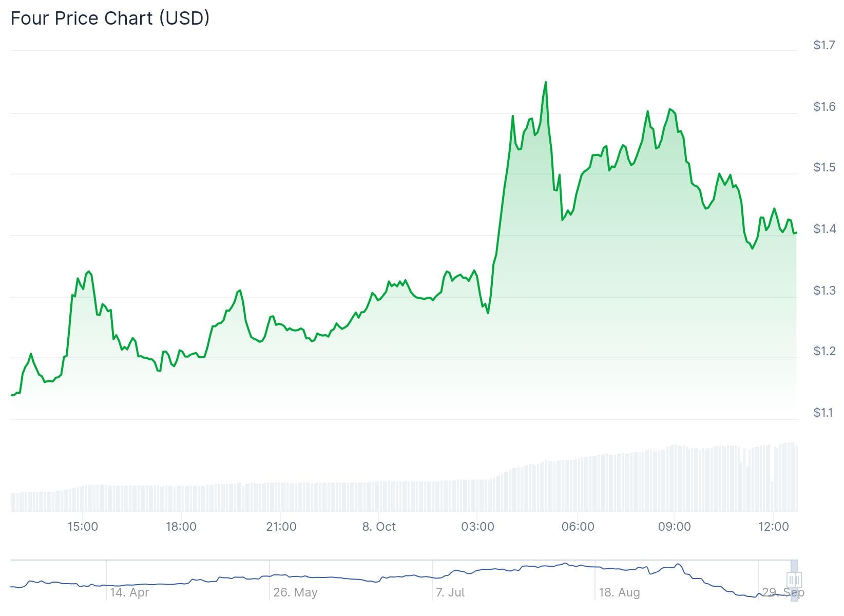This screenshot has height=616, width=844.
Task: Click the 21:00 time axis label
Action: click(281, 527)
